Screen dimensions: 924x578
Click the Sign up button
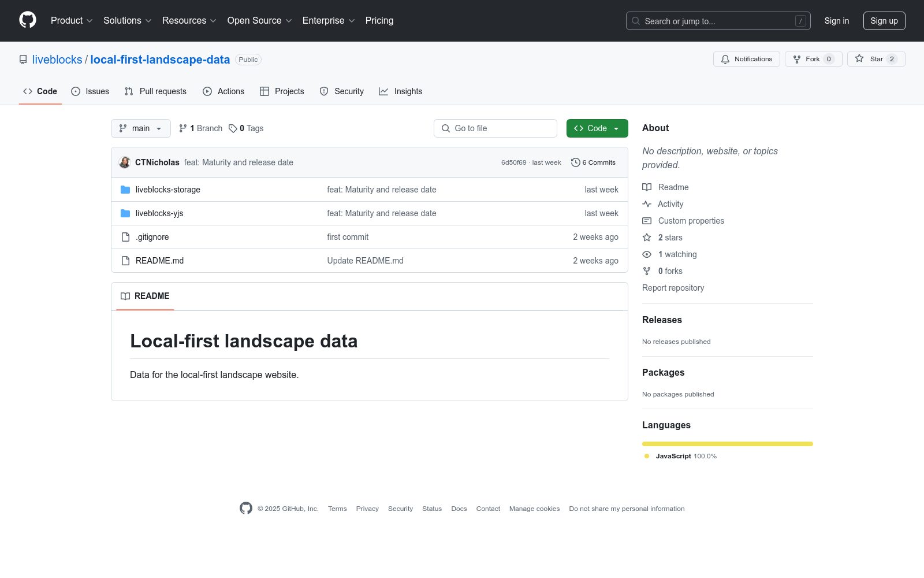[x=884, y=21]
